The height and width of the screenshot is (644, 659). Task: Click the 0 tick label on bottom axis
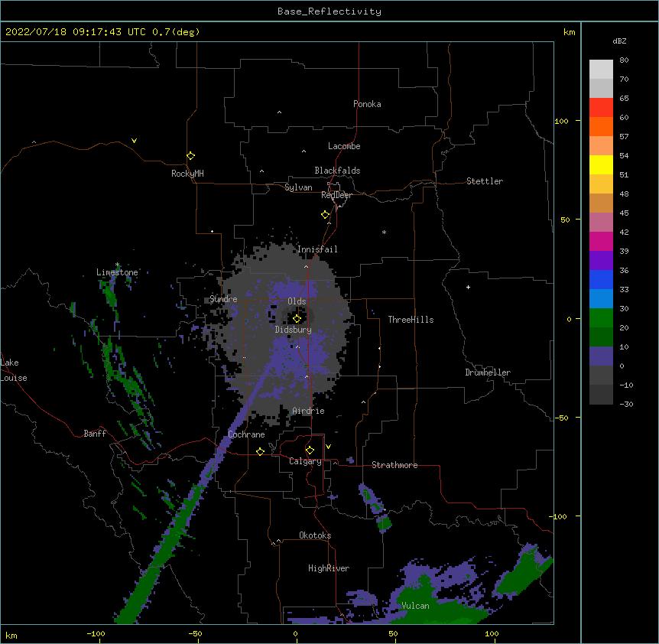pyautogui.click(x=295, y=633)
